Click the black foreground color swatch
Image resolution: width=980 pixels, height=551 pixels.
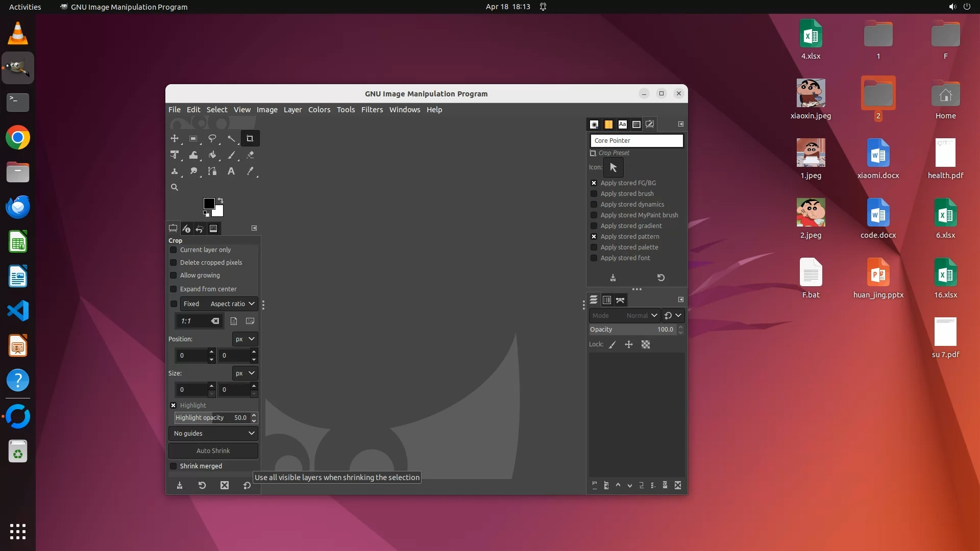(209, 204)
